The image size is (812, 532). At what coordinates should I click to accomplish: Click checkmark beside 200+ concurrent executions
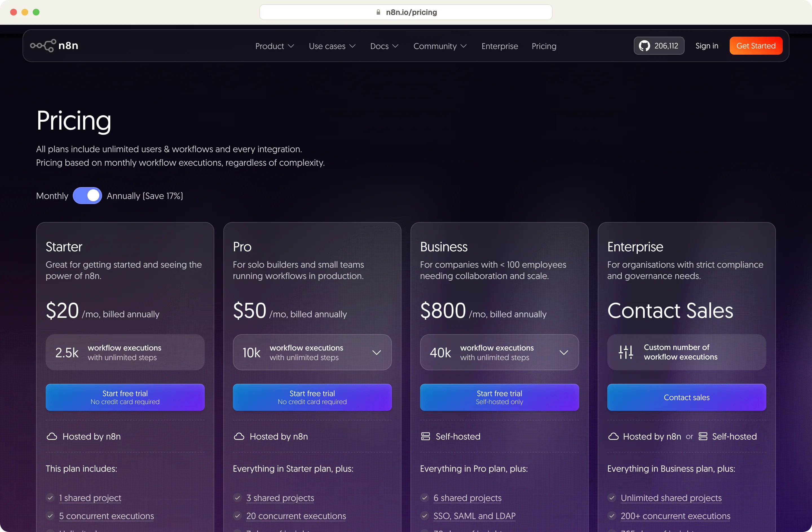click(612, 516)
